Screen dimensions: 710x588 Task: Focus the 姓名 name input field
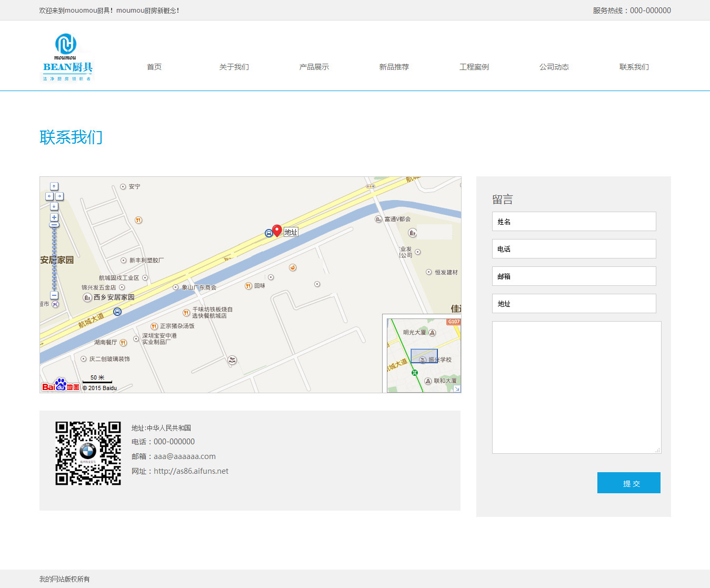coord(574,222)
